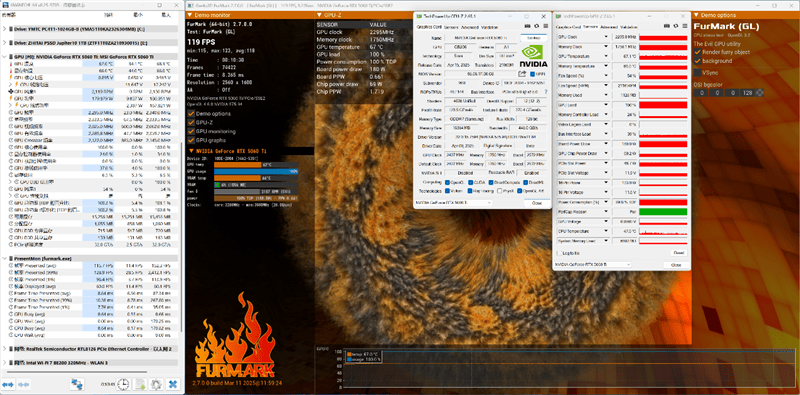Screen dimensions: 800x395
Task: Open hamburger menu in GPU-Z Sensors window
Action: pos(684,26)
